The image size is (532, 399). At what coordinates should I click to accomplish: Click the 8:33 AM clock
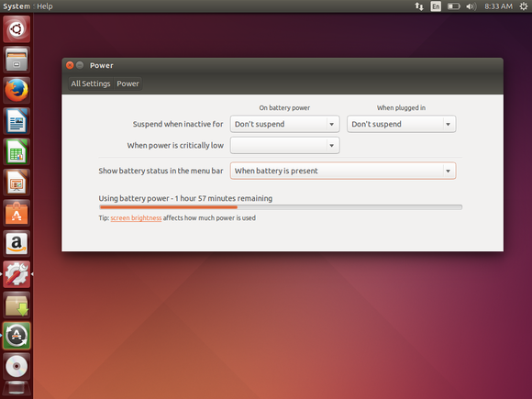498,6
